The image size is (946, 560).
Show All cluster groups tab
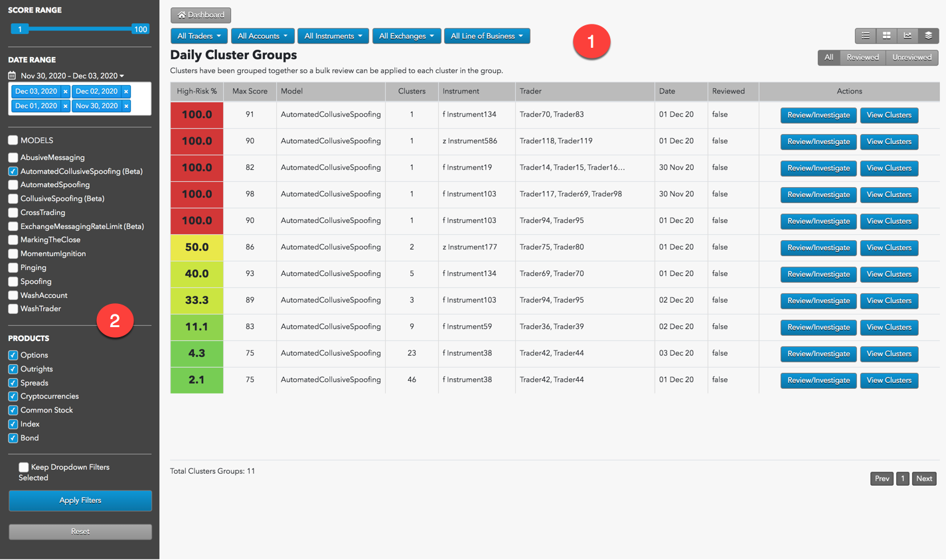click(x=828, y=58)
